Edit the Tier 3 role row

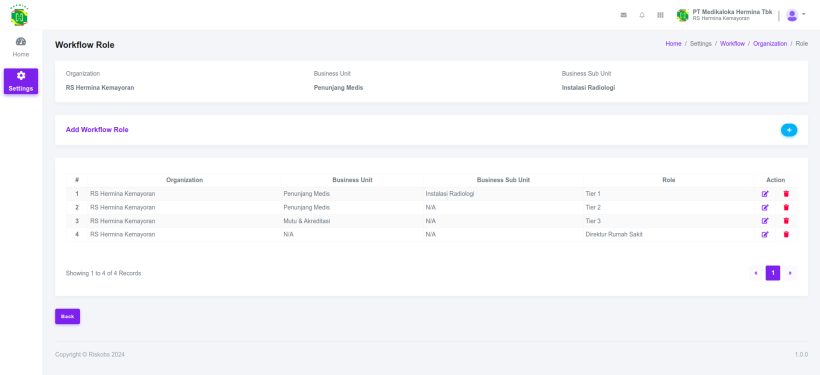[x=765, y=221]
